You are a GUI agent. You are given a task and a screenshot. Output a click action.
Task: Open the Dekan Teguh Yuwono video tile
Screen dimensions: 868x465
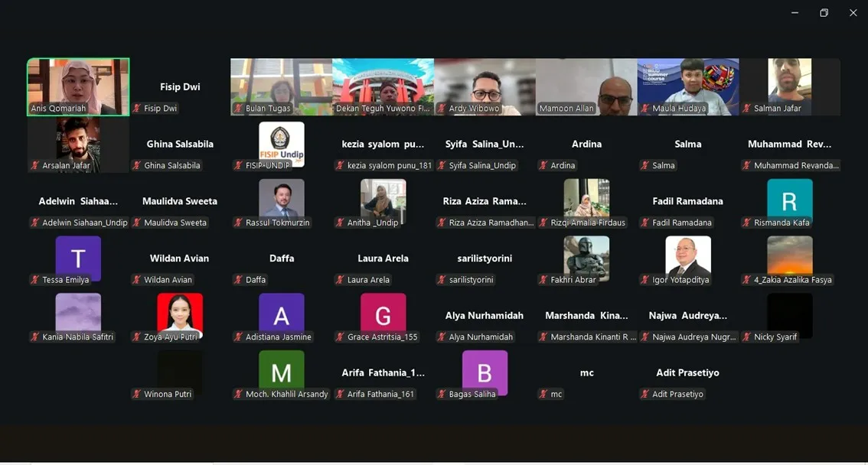[x=383, y=86]
